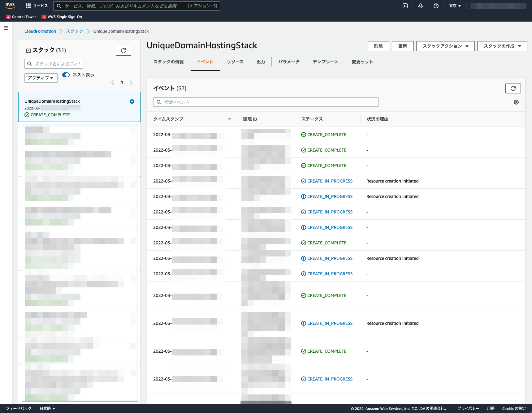The image size is (532, 413).
Task: Open events table settings gear
Action: pyautogui.click(x=516, y=102)
